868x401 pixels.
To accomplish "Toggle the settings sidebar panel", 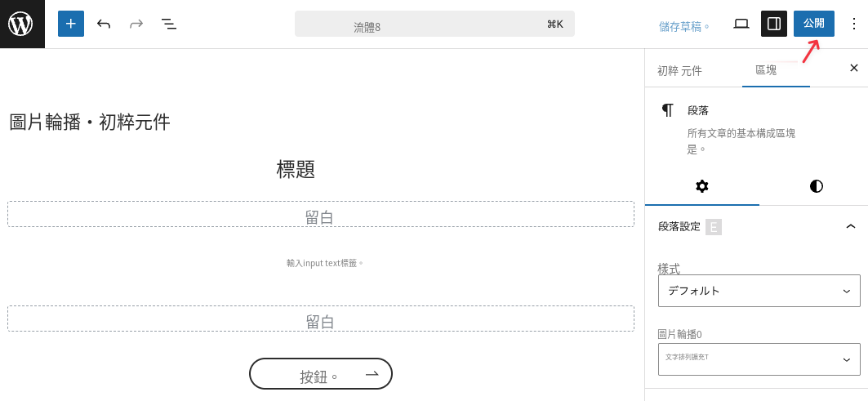I will tap(774, 24).
